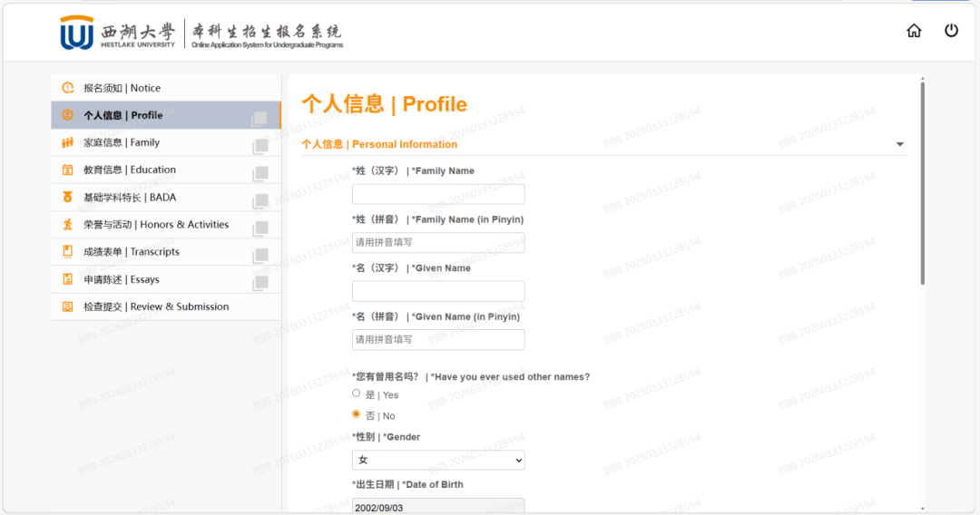Click the BADA medal icon in sidebar

click(x=67, y=197)
